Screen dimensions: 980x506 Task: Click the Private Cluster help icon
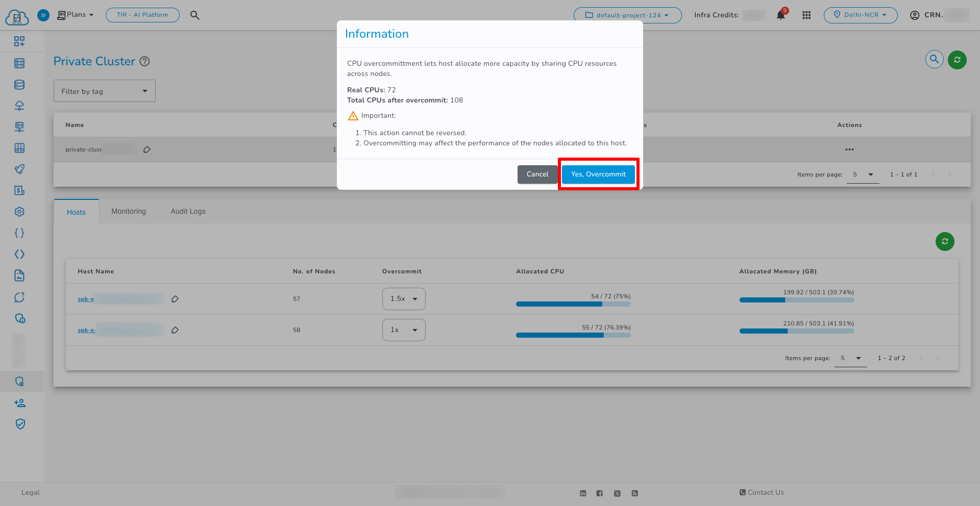click(145, 61)
